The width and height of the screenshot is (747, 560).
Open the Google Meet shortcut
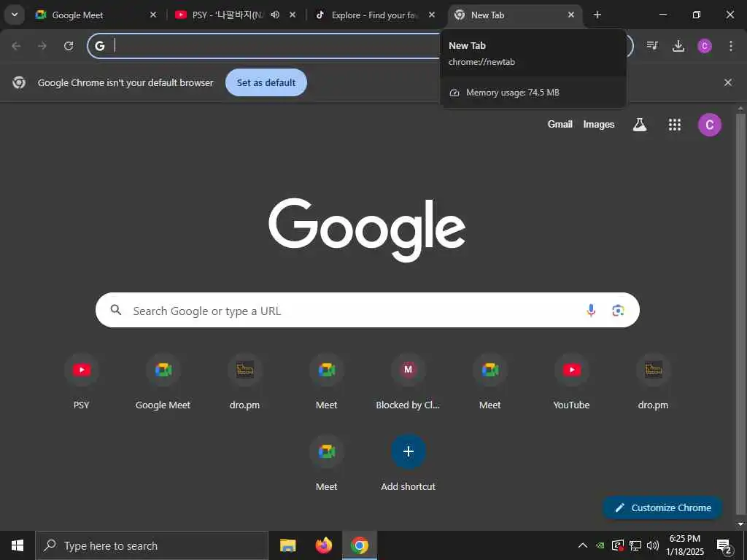pos(163,381)
